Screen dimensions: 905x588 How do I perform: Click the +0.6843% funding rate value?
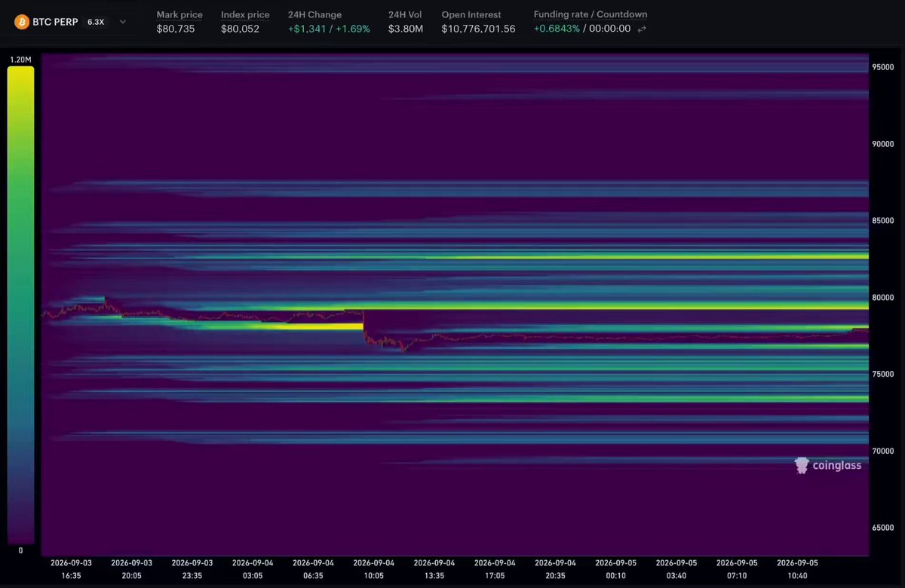[557, 29]
